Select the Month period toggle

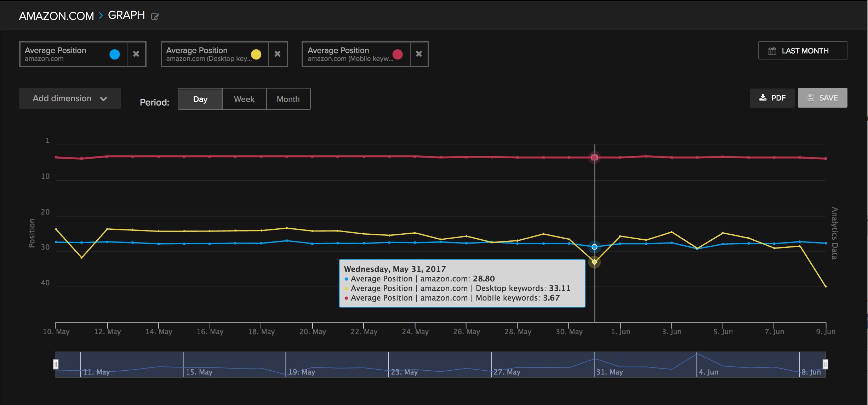(288, 99)
